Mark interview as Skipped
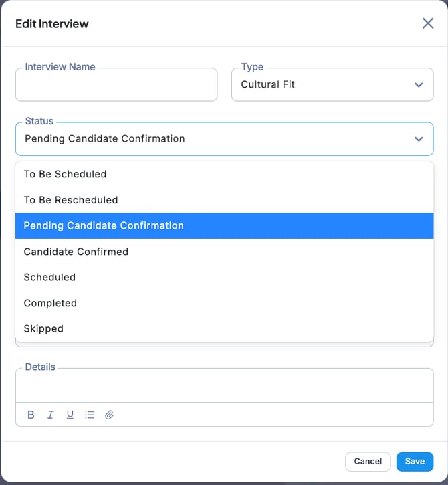 [x=43, y=328]
